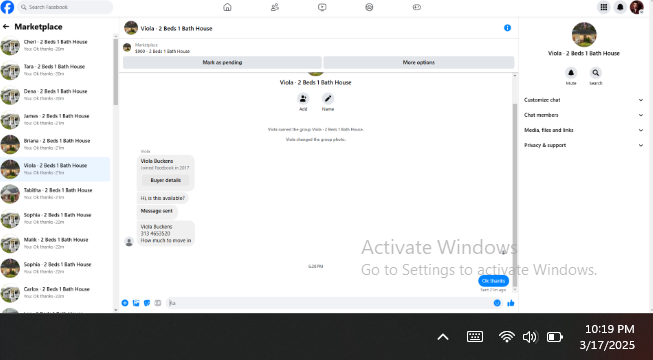This screenshot has height=360, width=653.
Task: Click the Name pencil icon
Action: tap(328, 99)
